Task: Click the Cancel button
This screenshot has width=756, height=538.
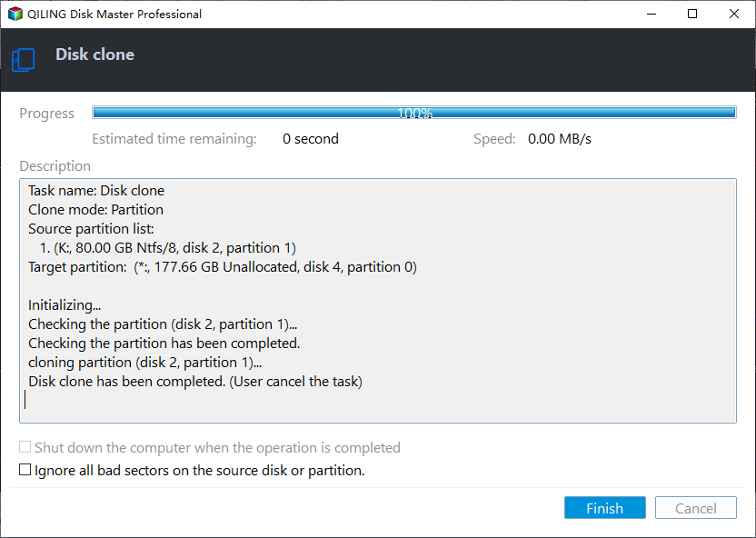Action: (x=696, y=508)
